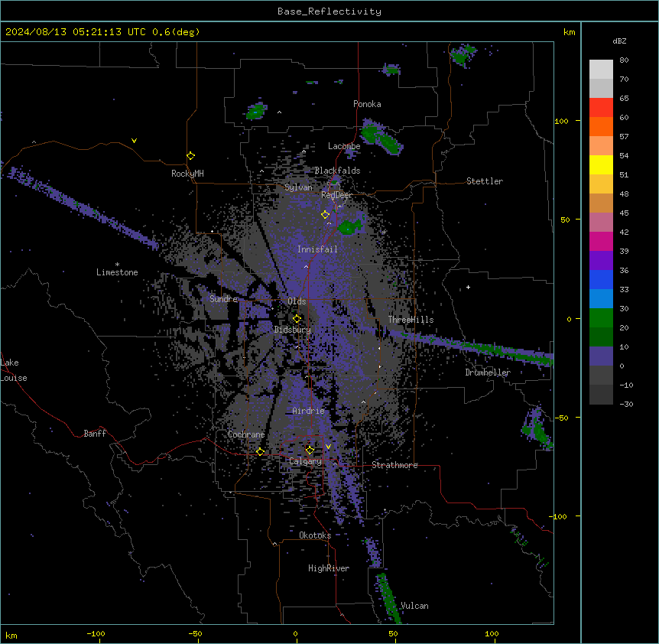The width and height of the screenshot is (659, 644).
Task: Click the Sylvan map label
Action: pyautogui.click(x=298, y=187)
